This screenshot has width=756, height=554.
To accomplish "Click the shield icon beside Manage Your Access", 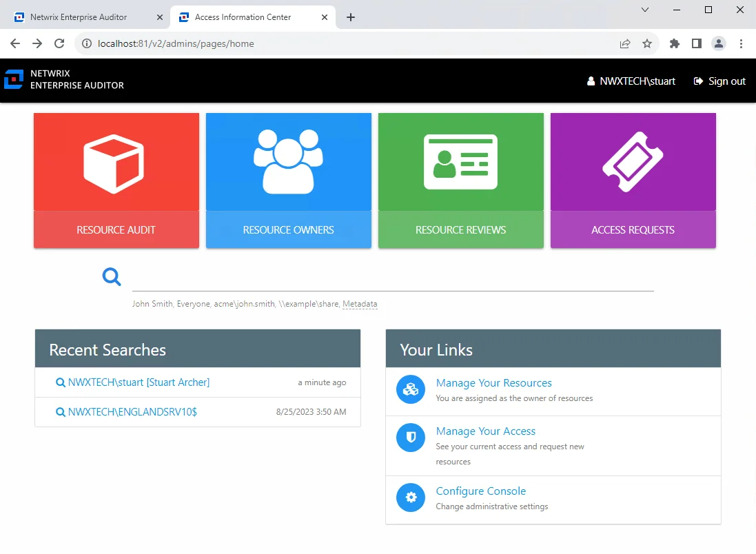I will pos(411,438).
